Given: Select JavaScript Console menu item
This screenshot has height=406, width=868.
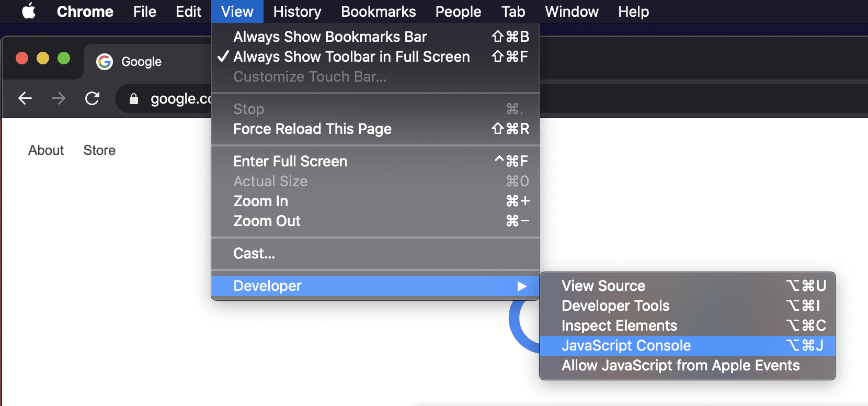Looking at the screenshot, I should pyautogui.click(x=626, y=345).
